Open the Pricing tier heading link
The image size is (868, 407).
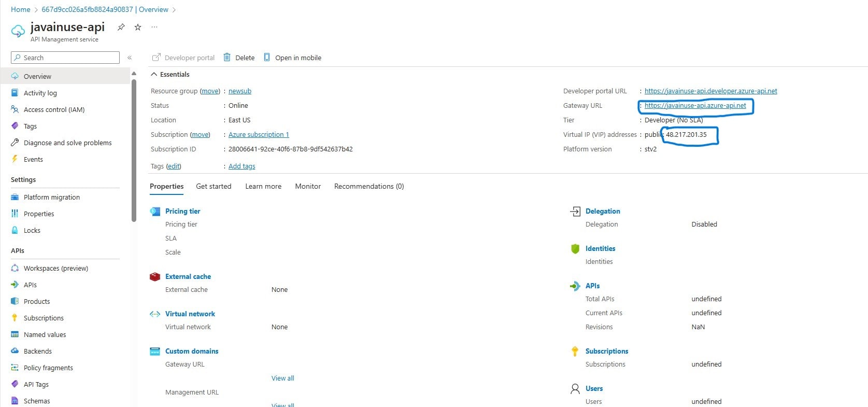click(182, 211)
